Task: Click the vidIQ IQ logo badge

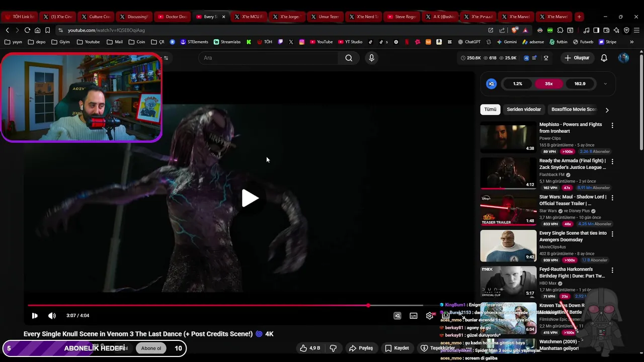Action: tap(492, 84)
